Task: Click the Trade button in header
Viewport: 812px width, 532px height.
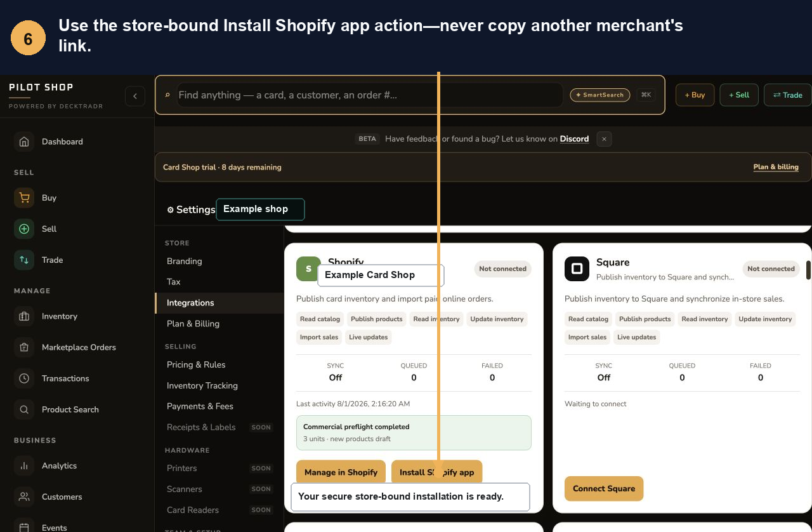Action: 788,95
